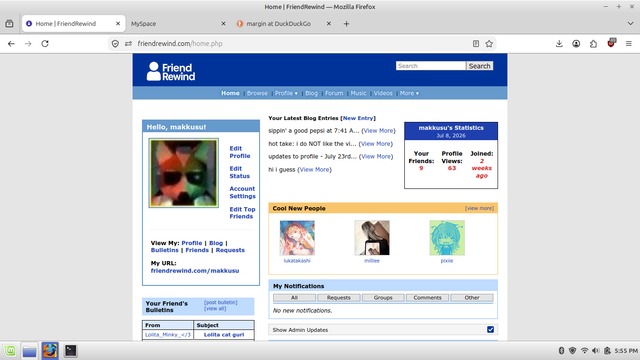Toggle reader view icon in address bar
Image resolution: width=640 pixels, height=360 pixels.
coord(476,44)
